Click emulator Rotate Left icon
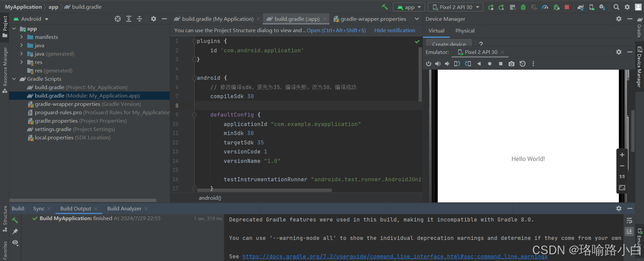 coord(457,64)
